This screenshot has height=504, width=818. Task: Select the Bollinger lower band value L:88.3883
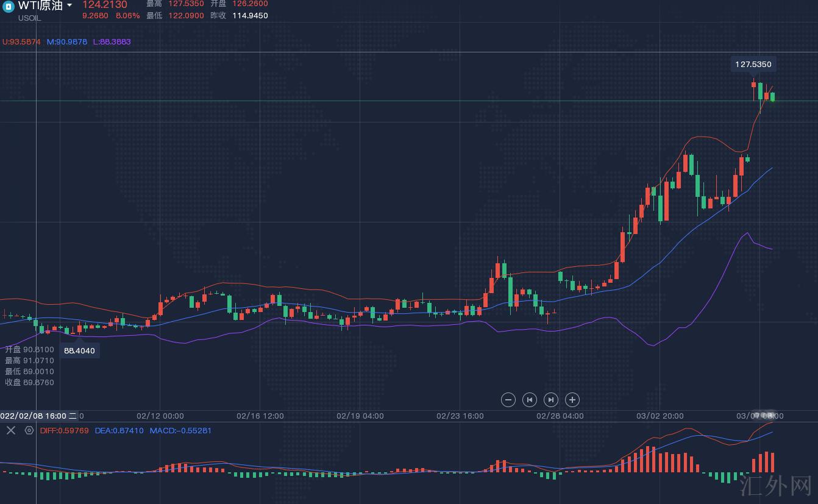click(112, 41)
